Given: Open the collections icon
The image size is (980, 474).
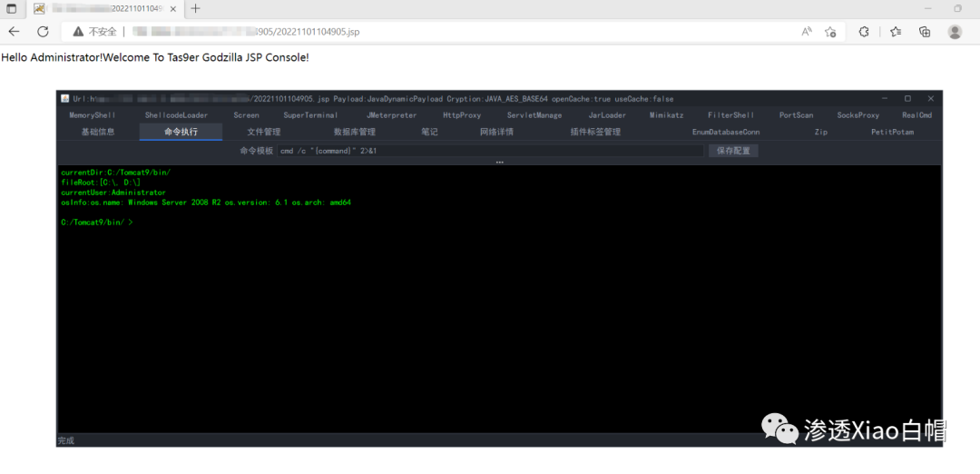Looking at the screenshot, I should 925,32.
